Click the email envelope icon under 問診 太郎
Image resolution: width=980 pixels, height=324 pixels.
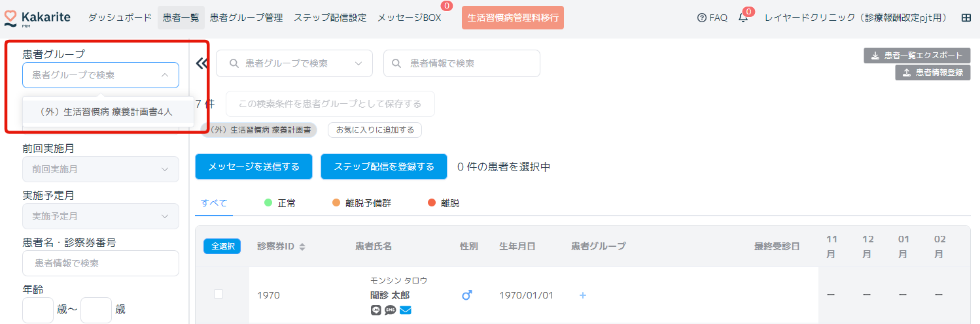406,310
